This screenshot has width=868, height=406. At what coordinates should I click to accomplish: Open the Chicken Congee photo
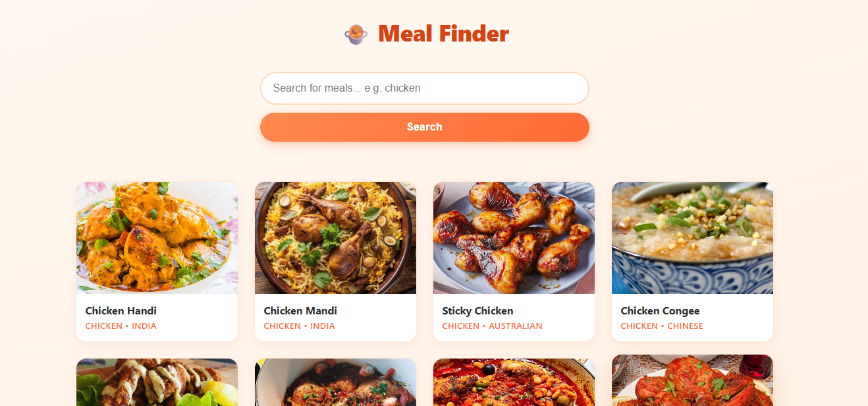tap(693, 238)
